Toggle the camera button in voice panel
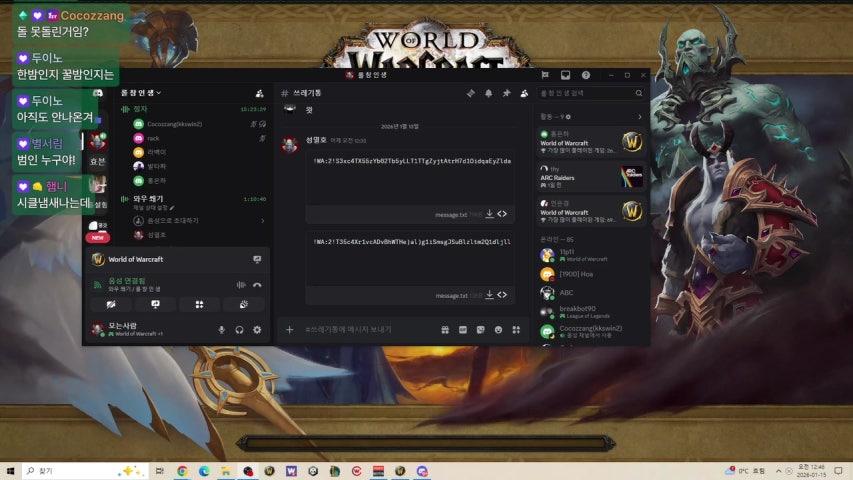Image resolution: width=853 pixels, height=480 pixels. tap(111, 305)
